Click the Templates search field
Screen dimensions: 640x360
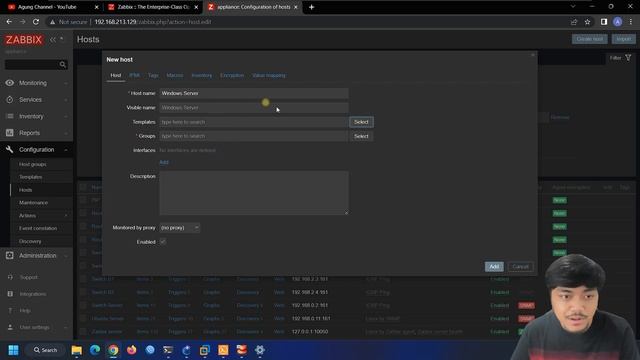tap(253, 122)
